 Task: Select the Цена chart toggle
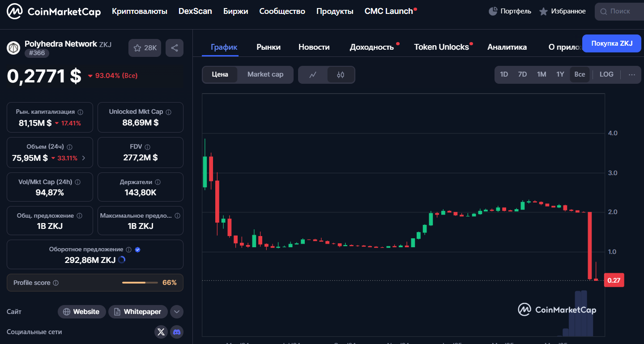[x=220, y=74]
